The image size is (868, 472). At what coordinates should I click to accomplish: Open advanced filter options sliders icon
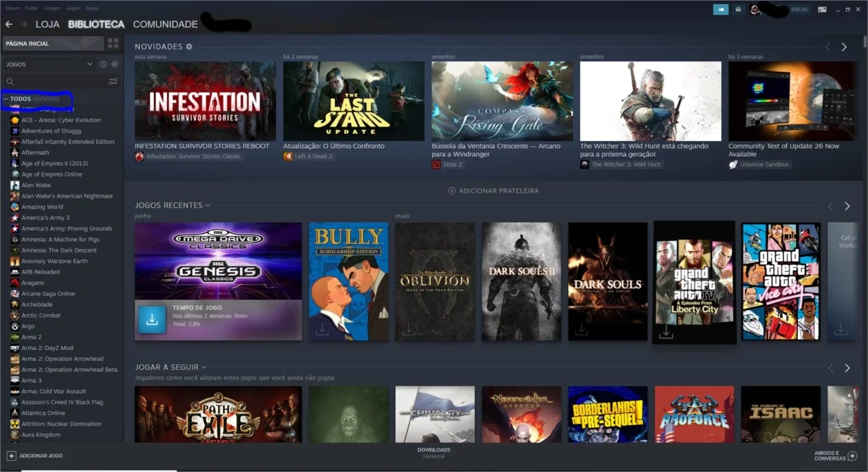click(113, 81)
